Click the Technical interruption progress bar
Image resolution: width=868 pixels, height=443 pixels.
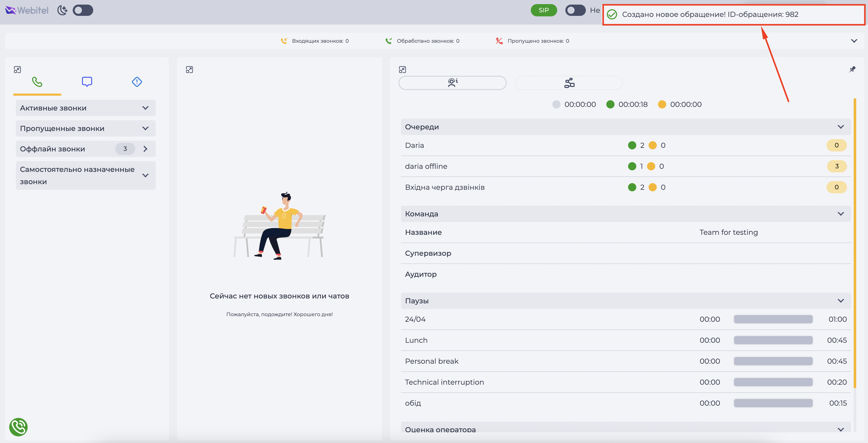(x=773, y=382)
